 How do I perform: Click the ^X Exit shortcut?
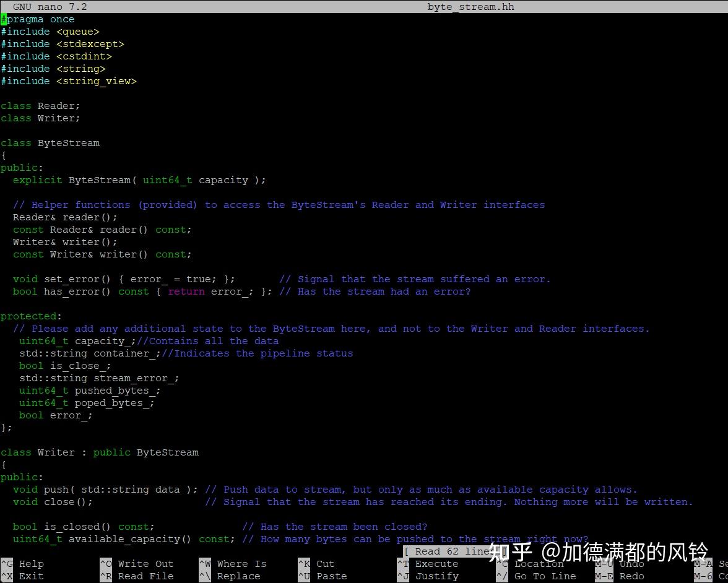22,576
